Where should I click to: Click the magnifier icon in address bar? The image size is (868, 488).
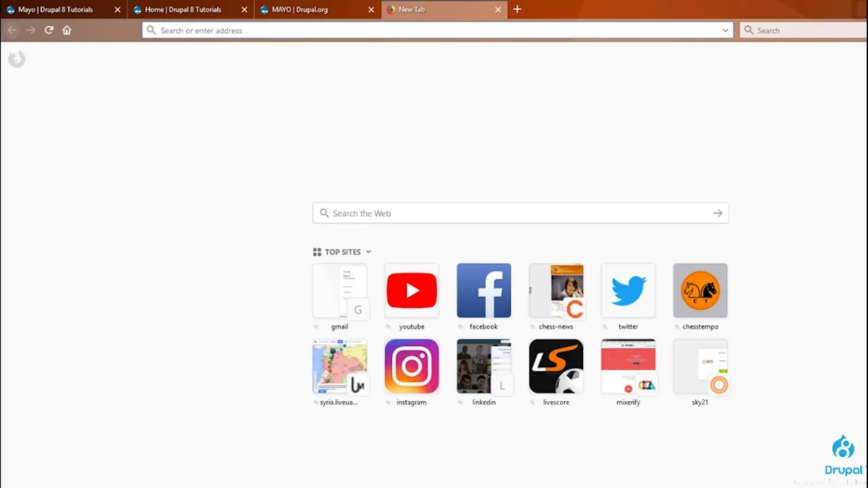click(x=151, y=30)
